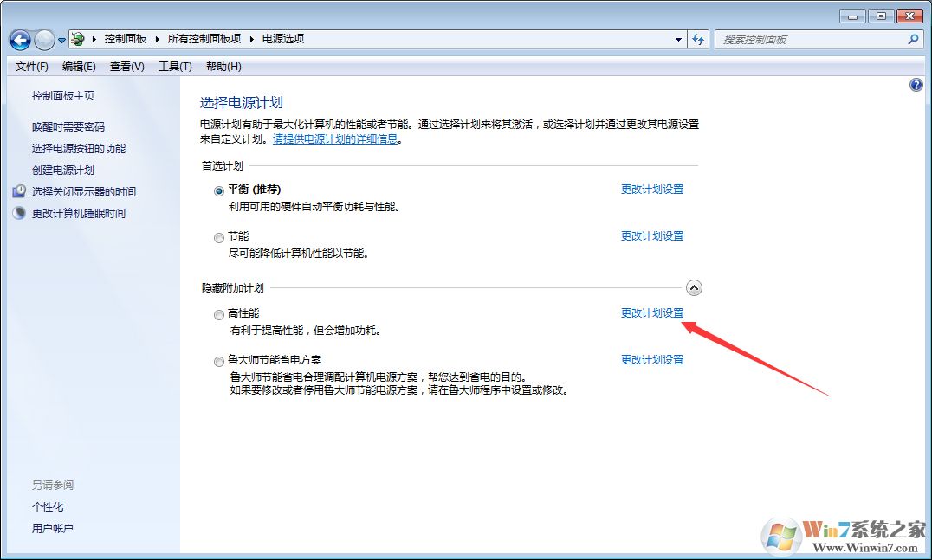
Task: Click the search magnifier icon
Action: tap(914, 39)
